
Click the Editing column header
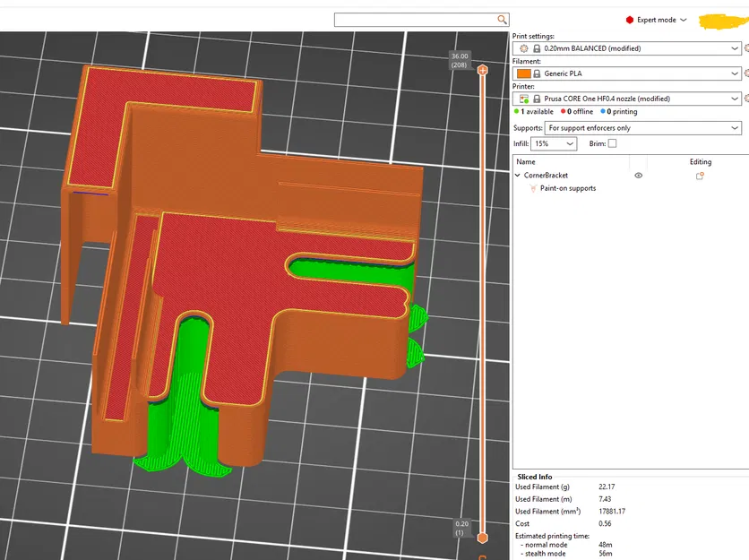coord(701,162)
